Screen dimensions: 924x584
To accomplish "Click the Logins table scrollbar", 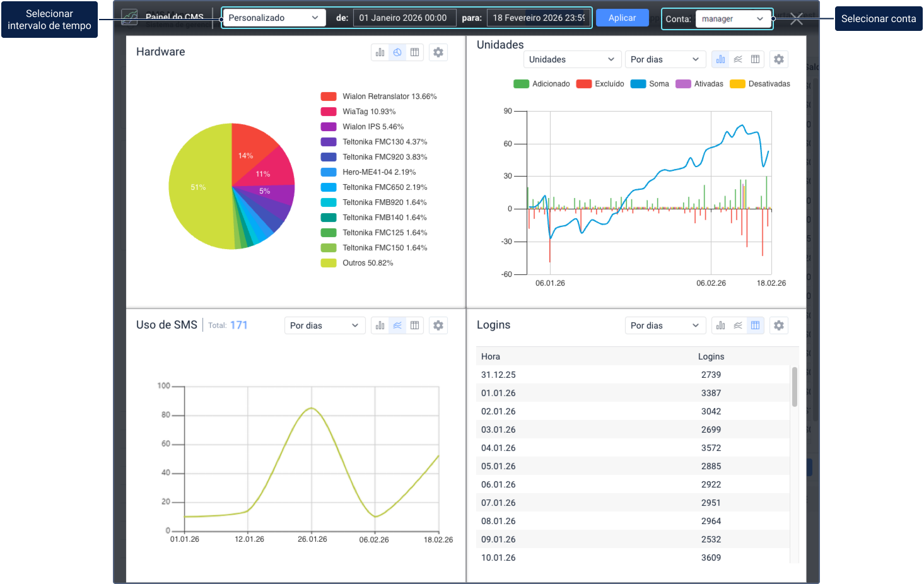I will 794,387.
